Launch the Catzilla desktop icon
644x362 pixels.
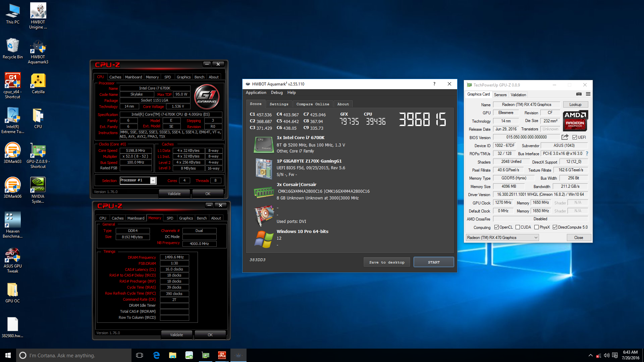click(38, 83)
